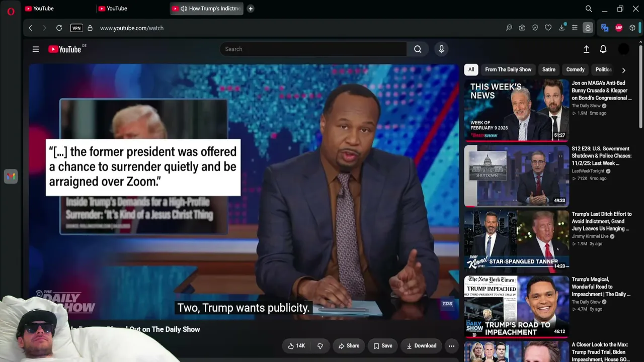The image size is (644, 362).
Task: Like the video with 14K likes
Action: pyautogui.click(x=296, y=346)
